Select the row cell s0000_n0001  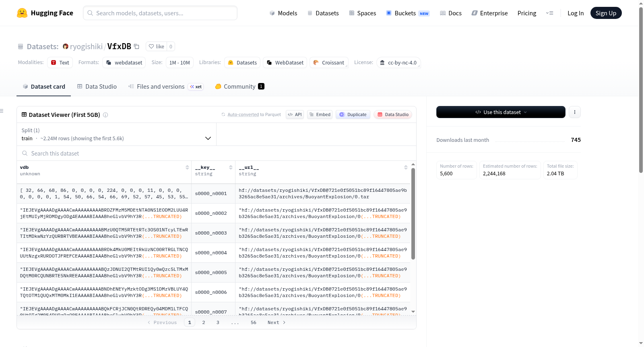(x=213, y=193)
